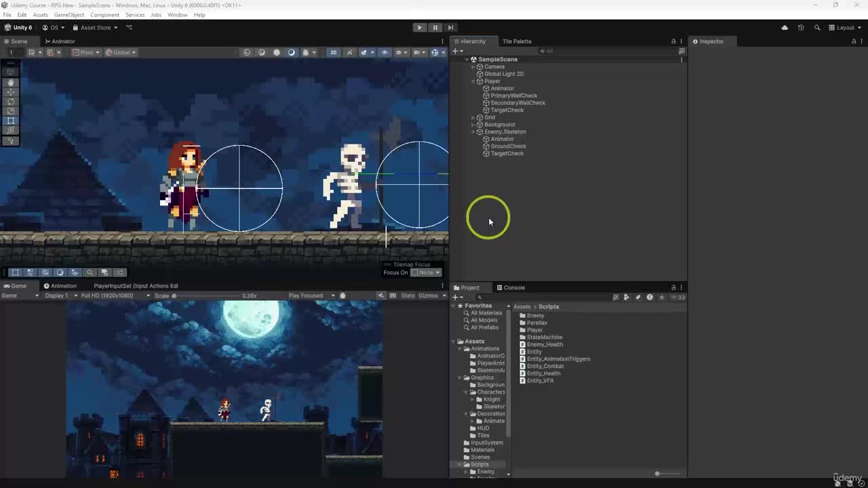Viewport: 868px width, 488px height.
Task: Open the undo history icon
Action: (x=801, y=28)
